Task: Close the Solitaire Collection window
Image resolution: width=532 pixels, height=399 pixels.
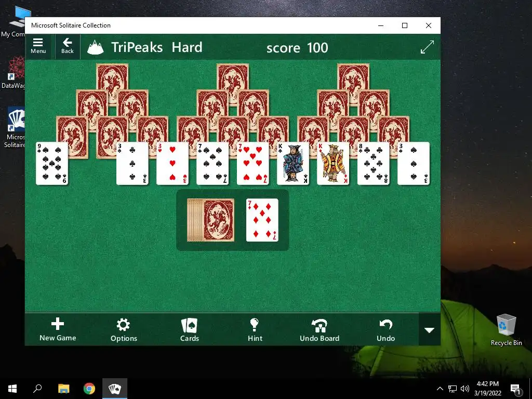Action: tap(429, 25)
